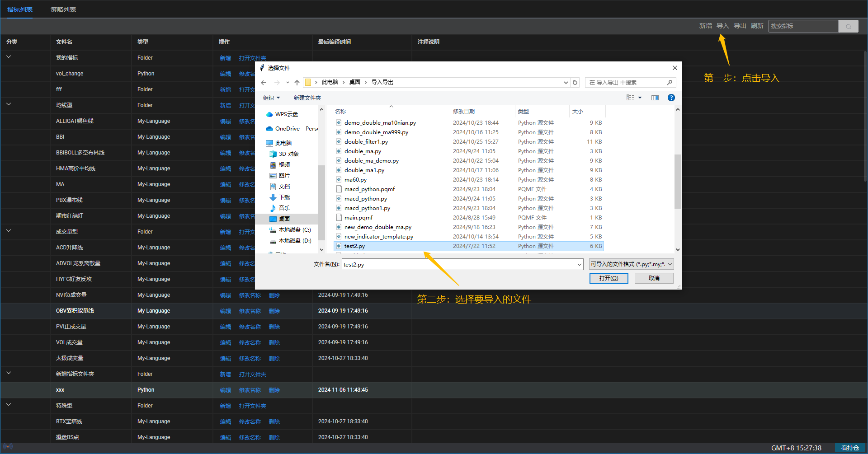The width and height of the screenshot is (868, 454).
Task: Collapse the 新增指标文件夹 category
Action: tap(9, 373)
